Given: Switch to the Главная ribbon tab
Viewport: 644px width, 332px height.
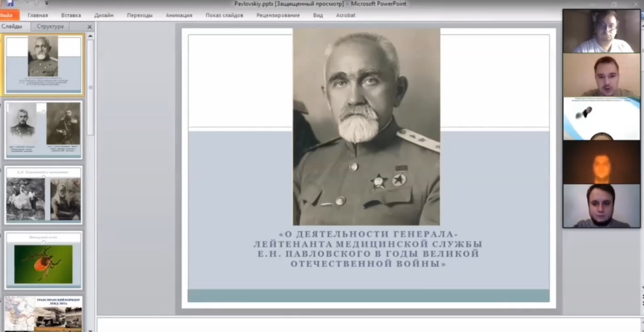Looking at the screenshot, I should click(x=38, y=15).
